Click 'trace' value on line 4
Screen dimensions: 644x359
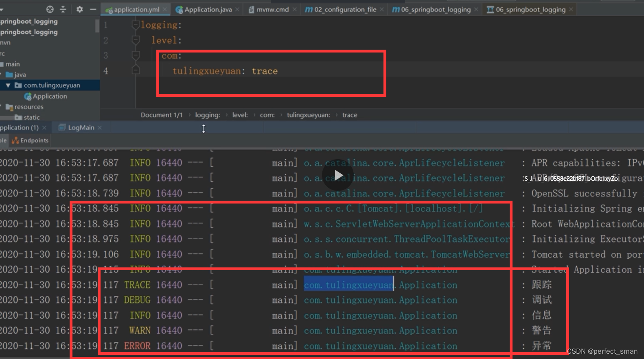(265, 71)
